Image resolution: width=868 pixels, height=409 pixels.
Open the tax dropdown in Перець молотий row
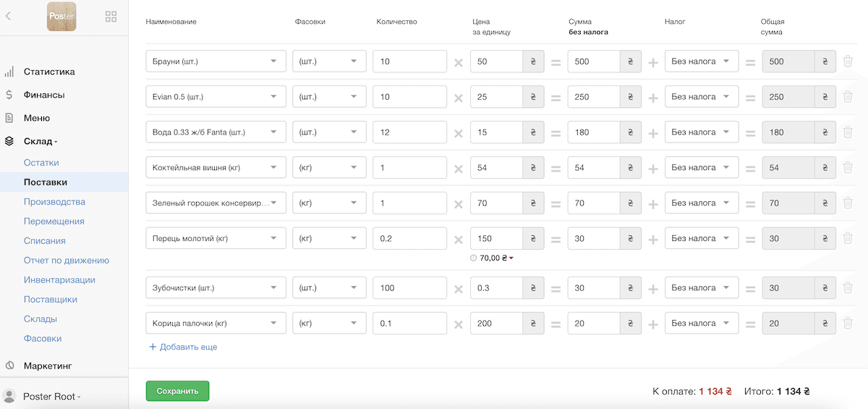(x=701, y=238)
